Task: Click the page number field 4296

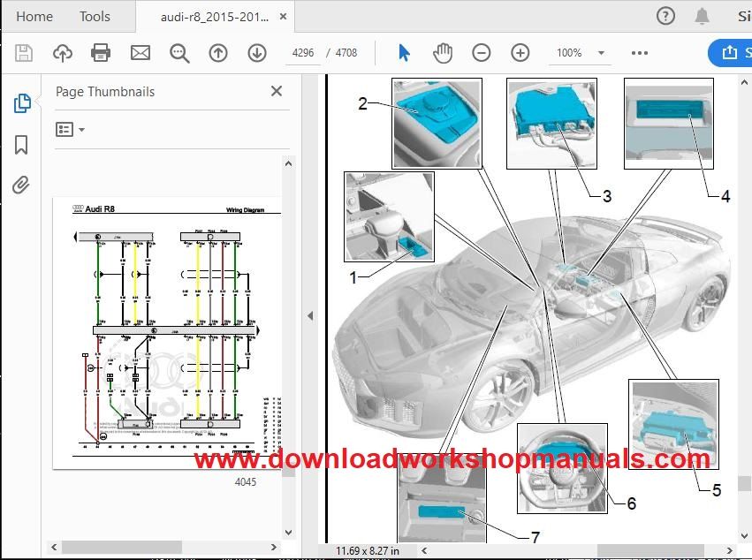Action: click(x=303, y=53)
